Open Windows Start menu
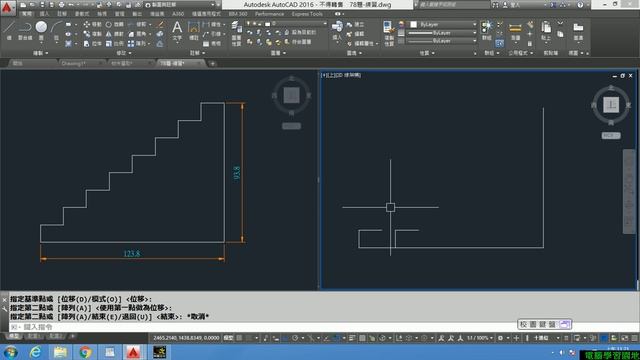This screenshot has width=640, height=360. tap(11, 352)
